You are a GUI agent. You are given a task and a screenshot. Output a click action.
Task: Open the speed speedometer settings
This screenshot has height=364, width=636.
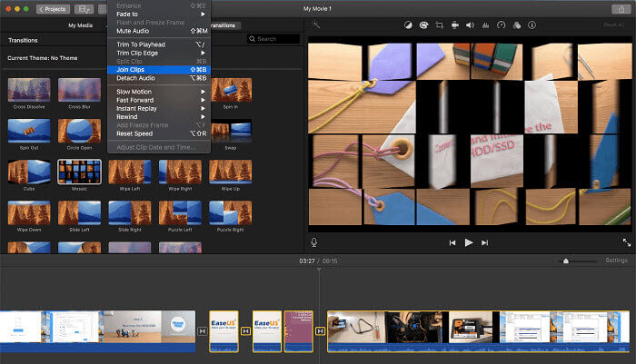pyautogui.click(x=501, y=25)
